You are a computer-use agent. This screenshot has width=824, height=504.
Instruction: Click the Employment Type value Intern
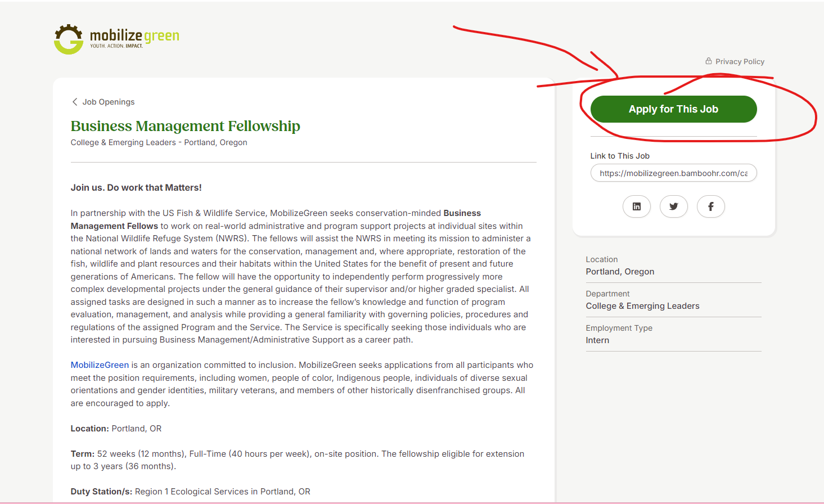pos(597,340)
